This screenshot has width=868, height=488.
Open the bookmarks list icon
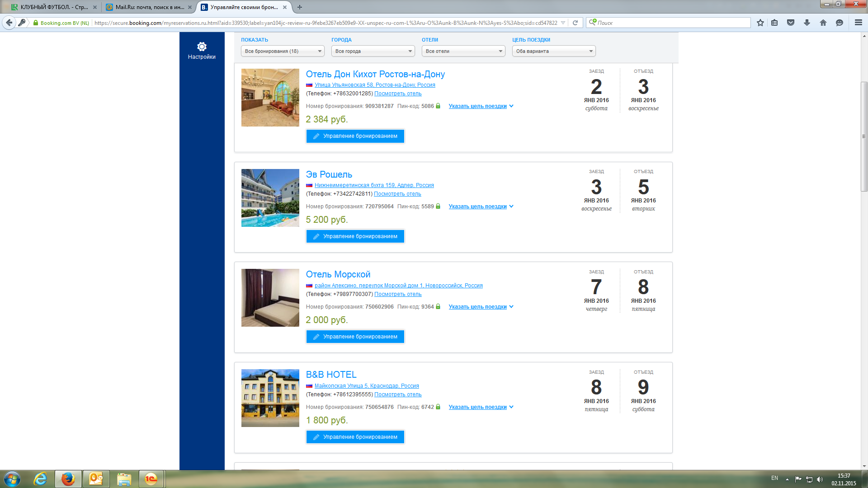coord(774,23)
